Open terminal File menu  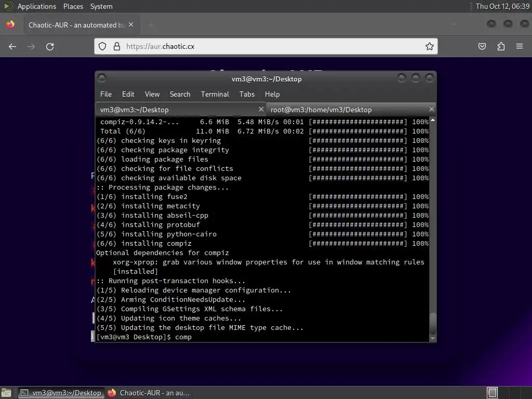pyautogui.click(x=106, y=95)
